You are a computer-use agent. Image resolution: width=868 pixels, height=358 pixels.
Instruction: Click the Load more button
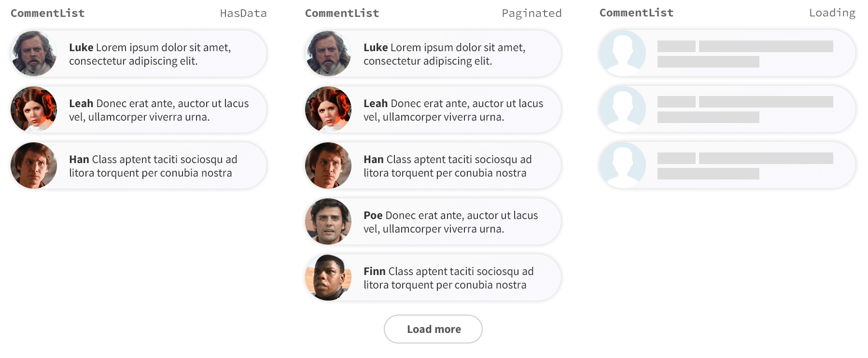[x=433, y=329]
